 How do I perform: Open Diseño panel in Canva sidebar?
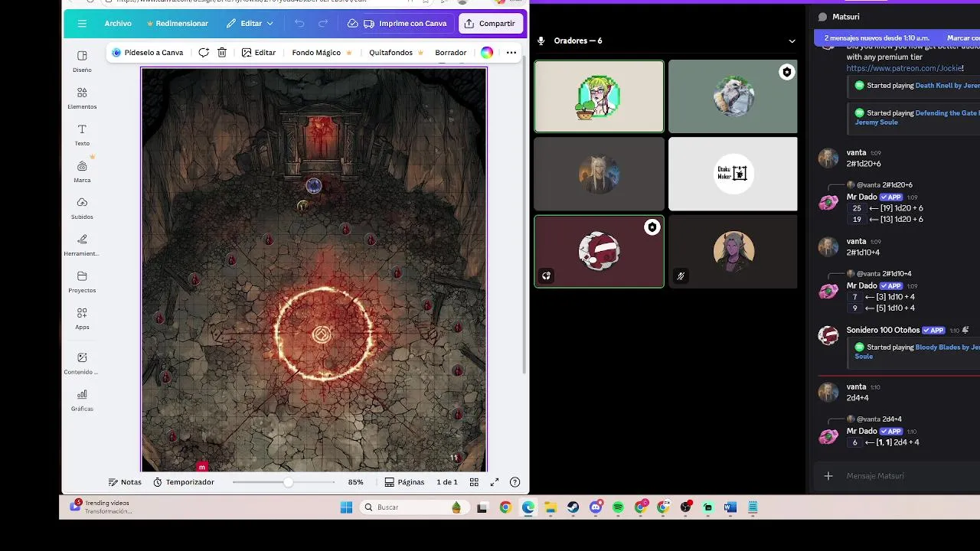[82, 61]
